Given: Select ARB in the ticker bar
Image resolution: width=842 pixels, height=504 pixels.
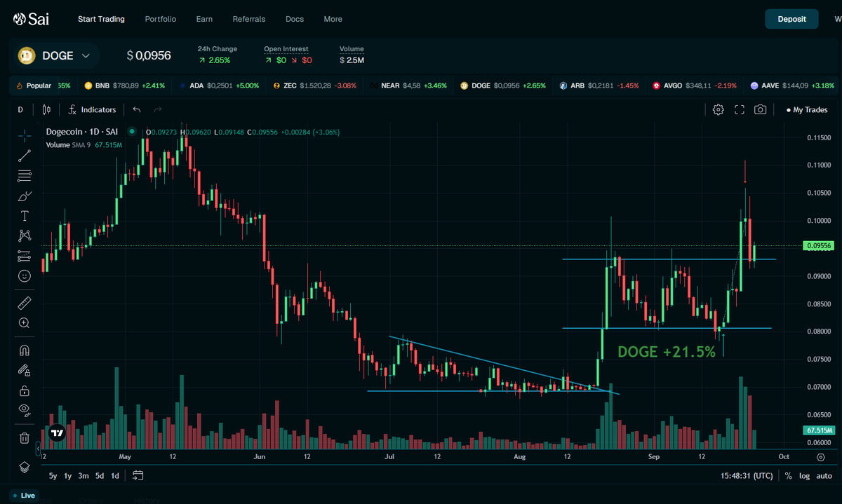Looking at the screenshot, I should pos(599,86).
